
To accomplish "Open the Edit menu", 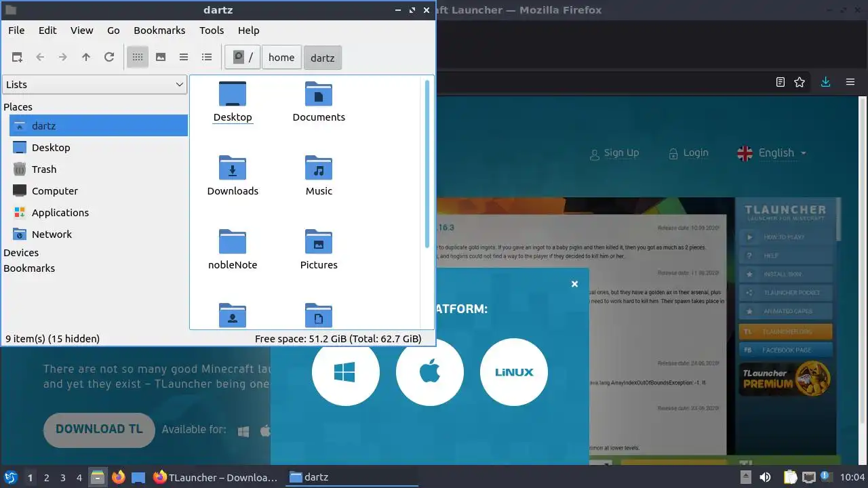I will click(x=47, y=30).
